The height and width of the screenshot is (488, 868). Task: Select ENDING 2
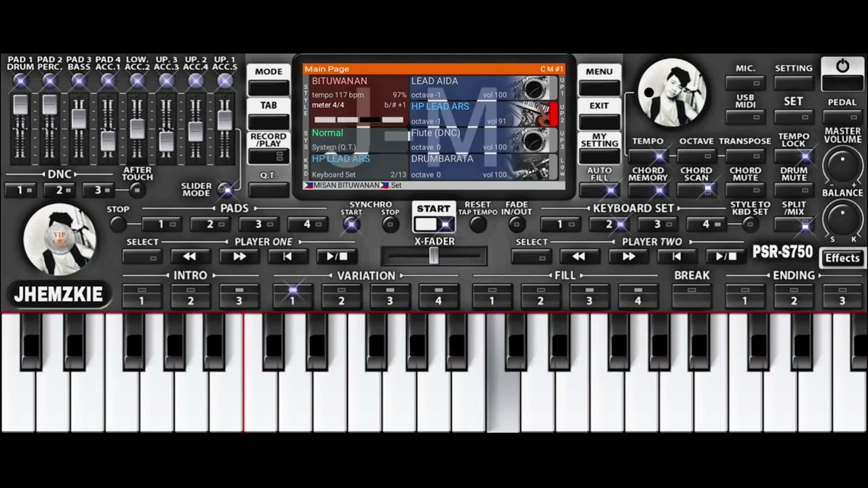(794, 296)
